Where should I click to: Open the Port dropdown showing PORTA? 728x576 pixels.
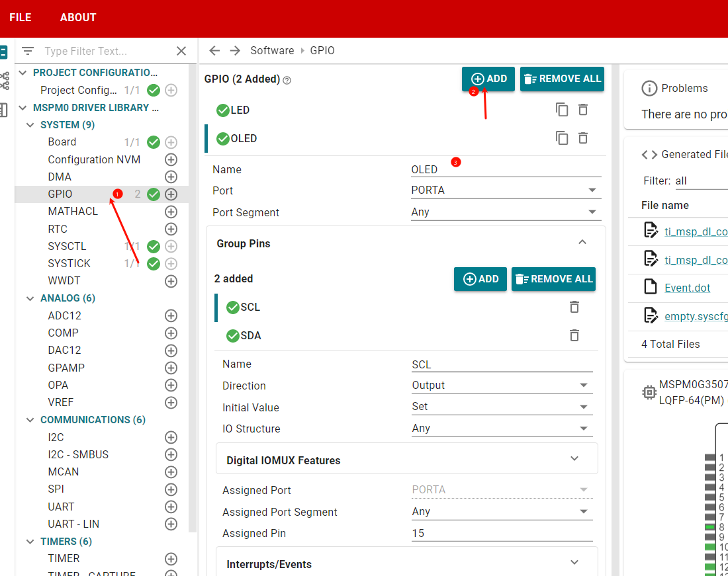(x=506, y=190)
